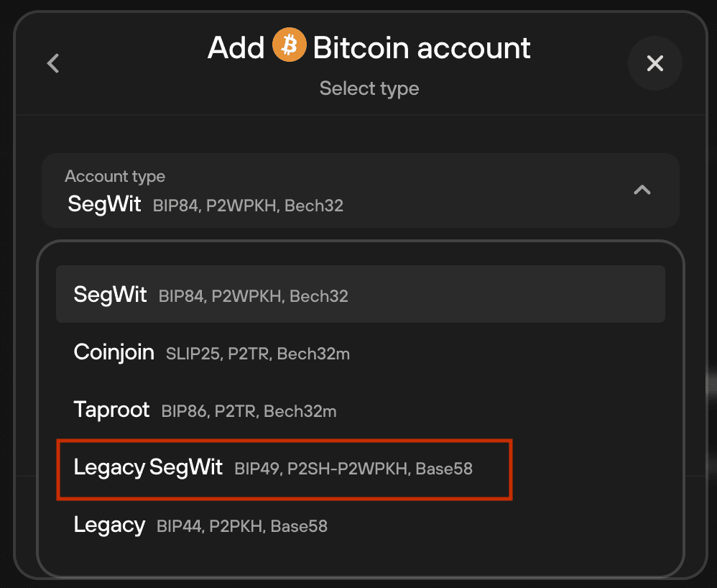Close the Add Bitcoin account dialog
Image resolution: width=717 pixels, height=588 pixels.
click(654, 63)
